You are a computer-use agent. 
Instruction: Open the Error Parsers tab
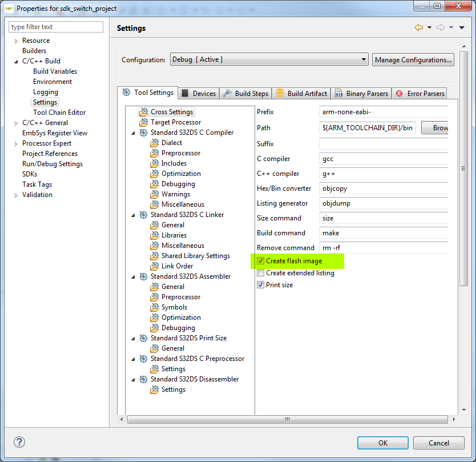(420, 93)
